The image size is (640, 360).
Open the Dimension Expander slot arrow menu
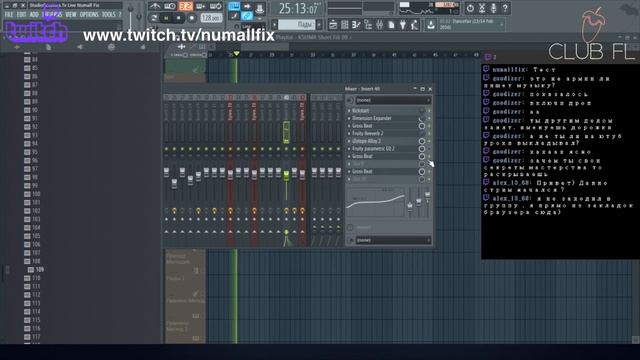tap(349, 118)
